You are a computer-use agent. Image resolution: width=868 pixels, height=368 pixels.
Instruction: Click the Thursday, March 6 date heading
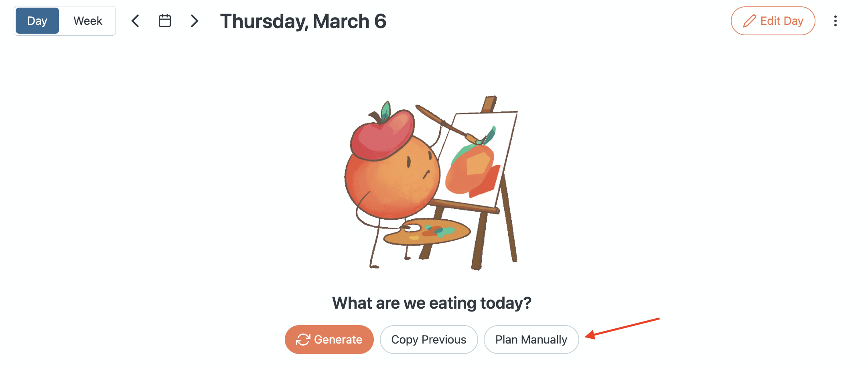[x=303, y=21]
